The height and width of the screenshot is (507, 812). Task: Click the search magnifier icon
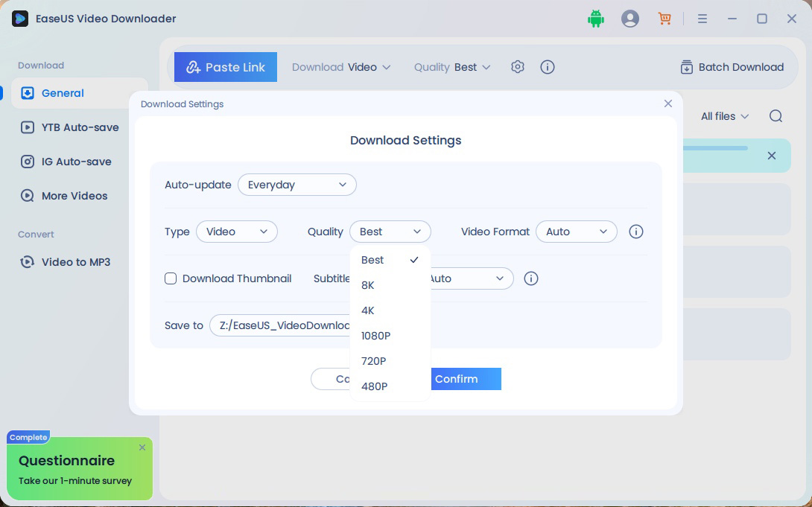point(775,116)
